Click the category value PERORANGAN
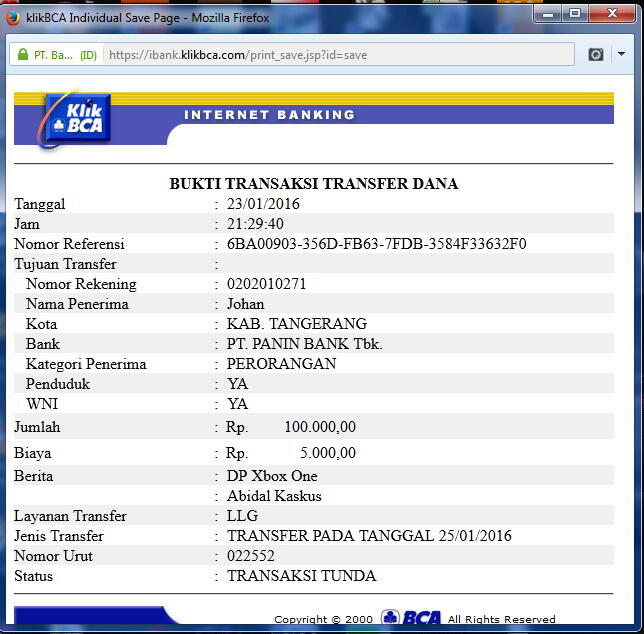644x634 pixels. click(281, 364)
